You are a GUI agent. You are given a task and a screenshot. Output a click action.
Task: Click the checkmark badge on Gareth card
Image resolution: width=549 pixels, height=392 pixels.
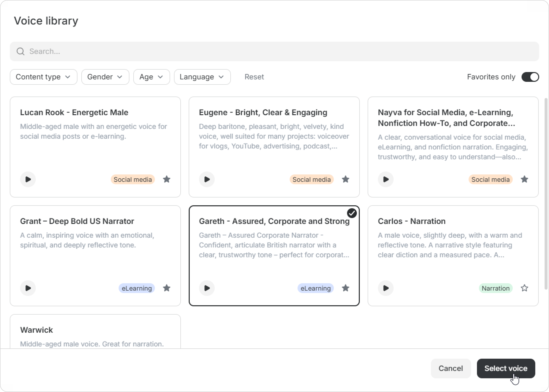pos(352,213)
